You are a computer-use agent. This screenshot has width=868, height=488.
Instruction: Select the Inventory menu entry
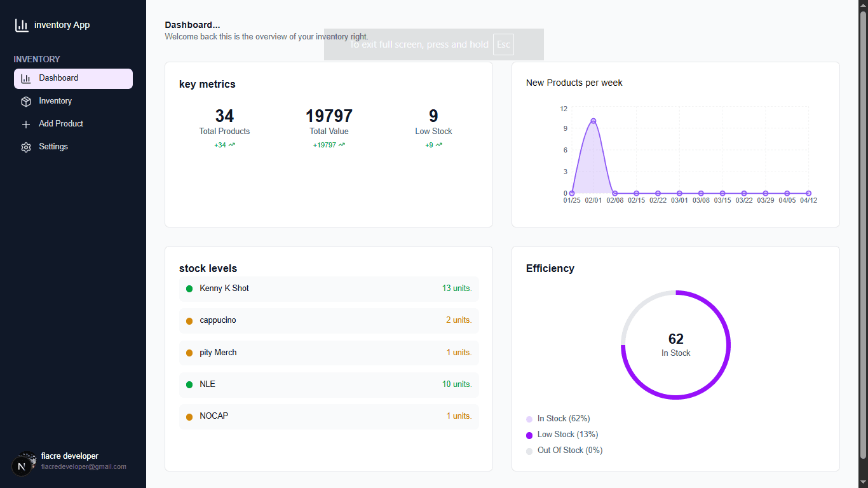pyautogui.click(x=56, y=101)
